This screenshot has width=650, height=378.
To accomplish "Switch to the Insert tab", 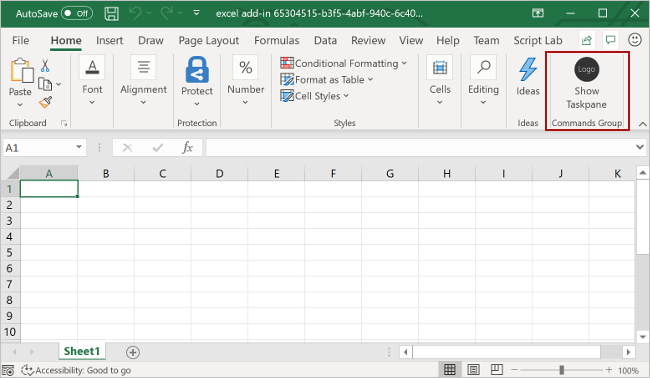I will pos(109,40).
